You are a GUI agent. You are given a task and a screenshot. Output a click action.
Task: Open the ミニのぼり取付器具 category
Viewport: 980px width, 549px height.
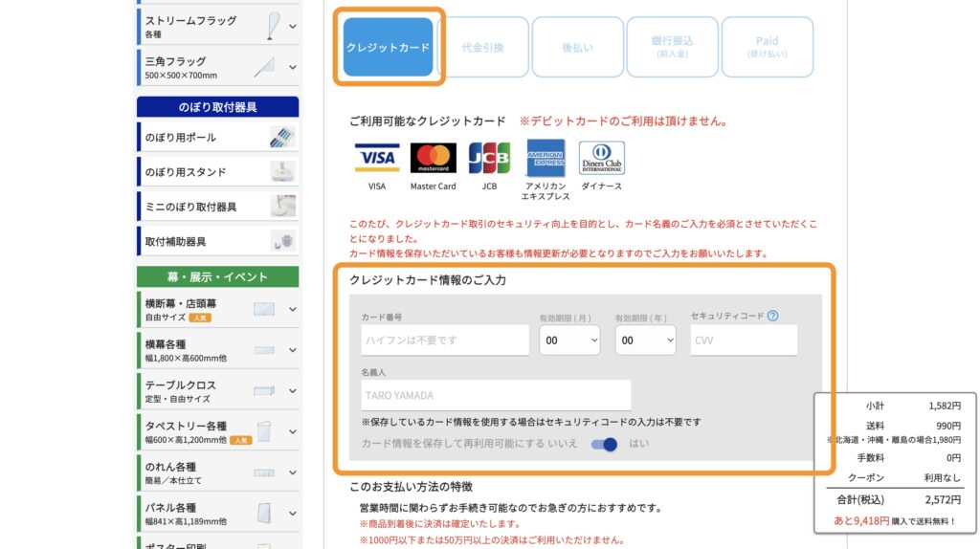tap(217, 207)
